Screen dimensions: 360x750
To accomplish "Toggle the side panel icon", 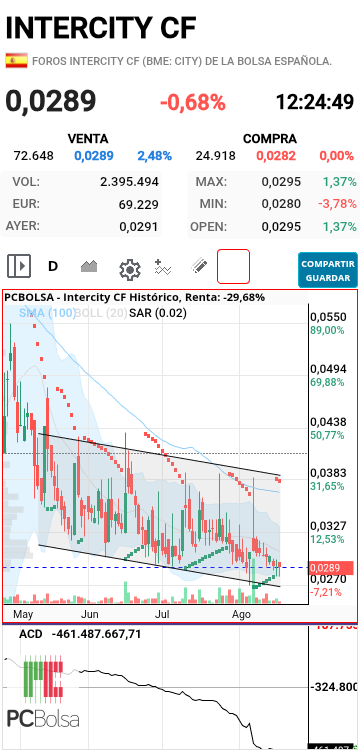I will pyautogui.click(x=19, y=266).
